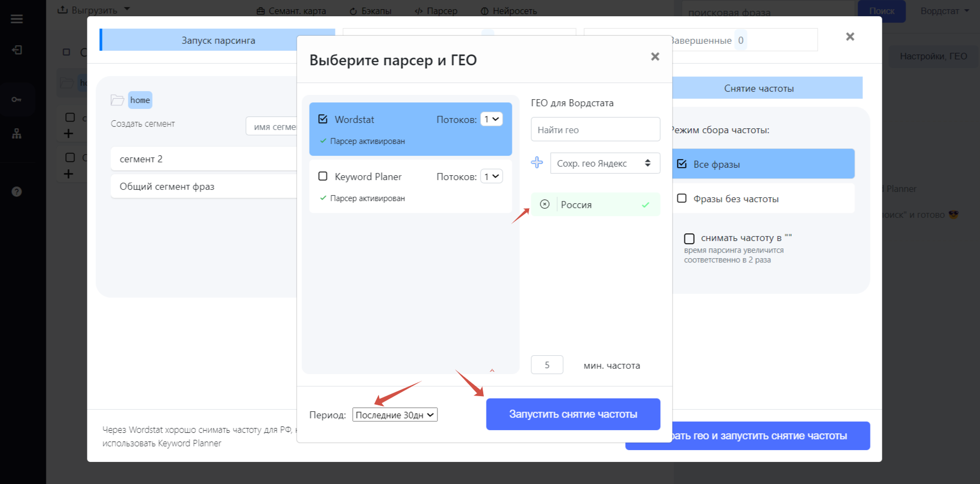The image size is (980, 484).
Task: Check the 'Фразы без частоты' option
Action: tap(682, 198)
